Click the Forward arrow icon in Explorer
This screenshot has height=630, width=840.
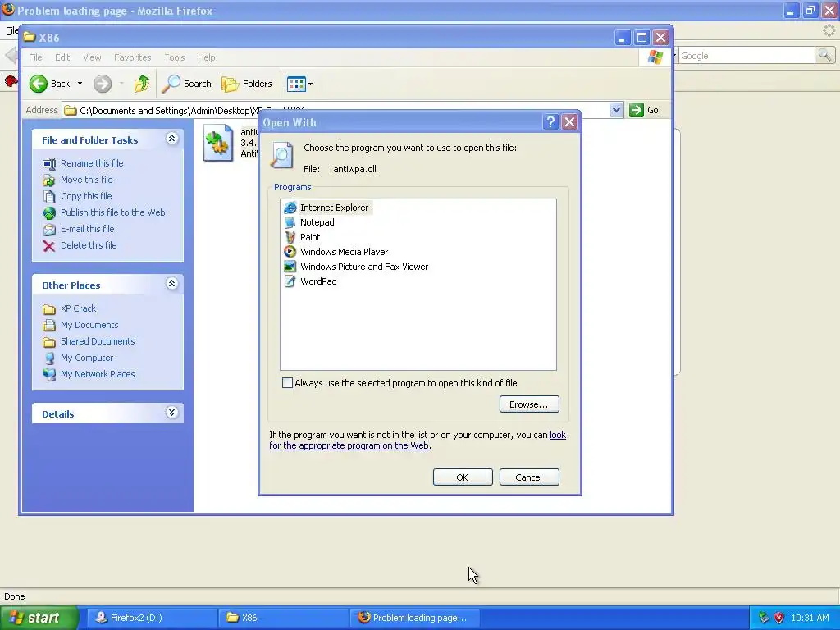pyautogui.click(x=103, y=84)
